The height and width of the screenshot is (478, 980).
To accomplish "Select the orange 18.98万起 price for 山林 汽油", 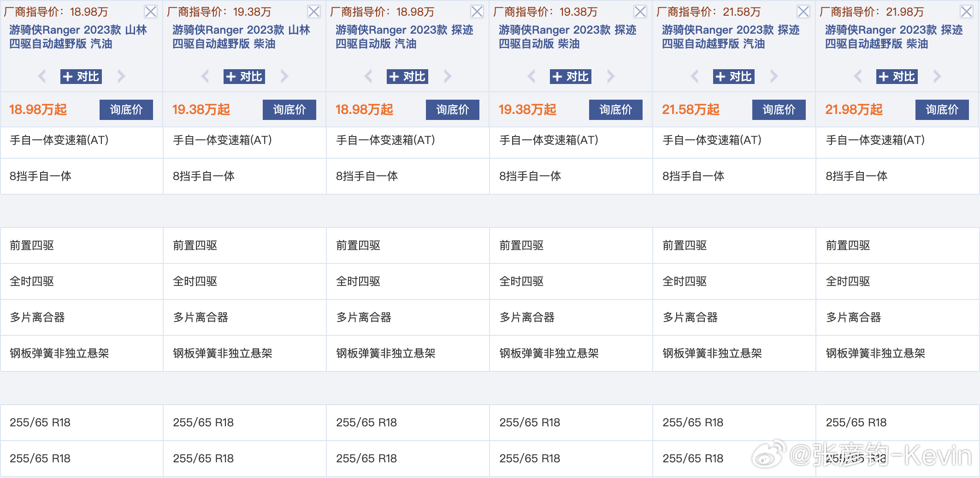I will pyautogui.click(x=38, y=110).
